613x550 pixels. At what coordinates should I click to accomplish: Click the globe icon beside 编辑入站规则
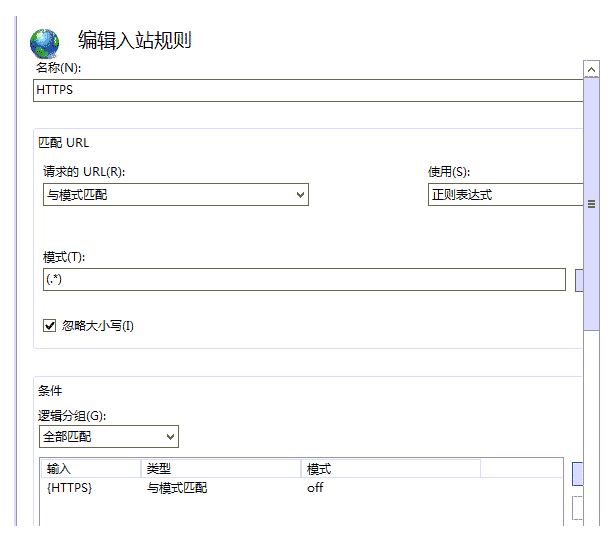tap(45, 42)
